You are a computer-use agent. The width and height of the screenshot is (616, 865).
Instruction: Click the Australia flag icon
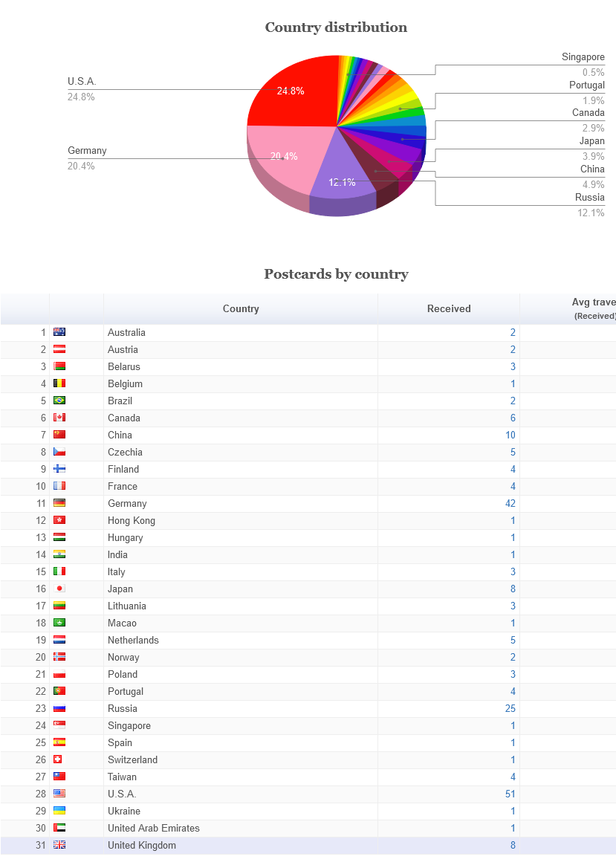(59, 332)
